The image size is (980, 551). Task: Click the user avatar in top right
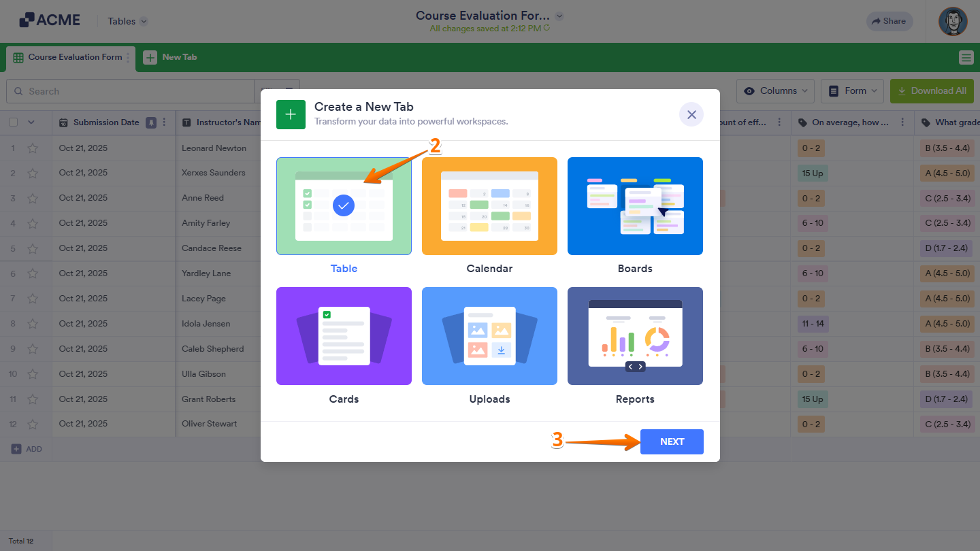pos(953,21)
